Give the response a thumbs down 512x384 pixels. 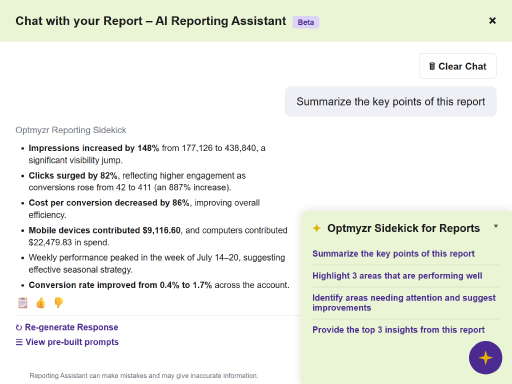click(x=58, y=303)
